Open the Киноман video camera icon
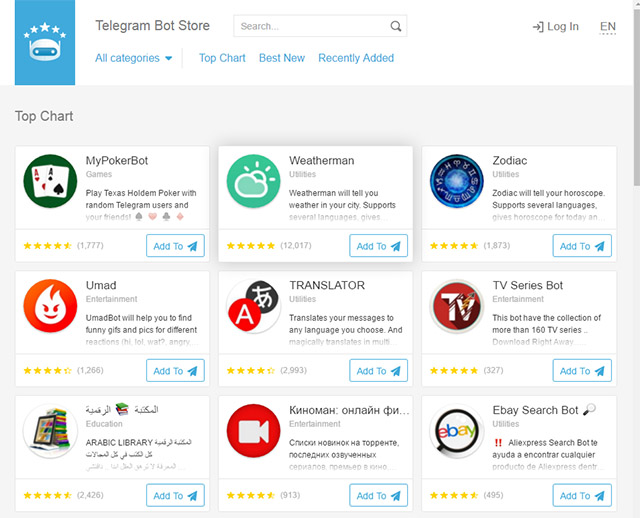 253,431
